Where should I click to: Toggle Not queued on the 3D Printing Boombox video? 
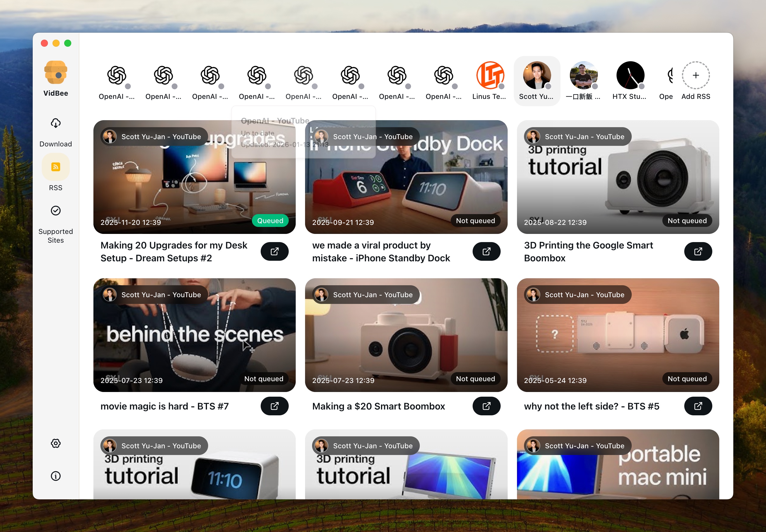687,220
